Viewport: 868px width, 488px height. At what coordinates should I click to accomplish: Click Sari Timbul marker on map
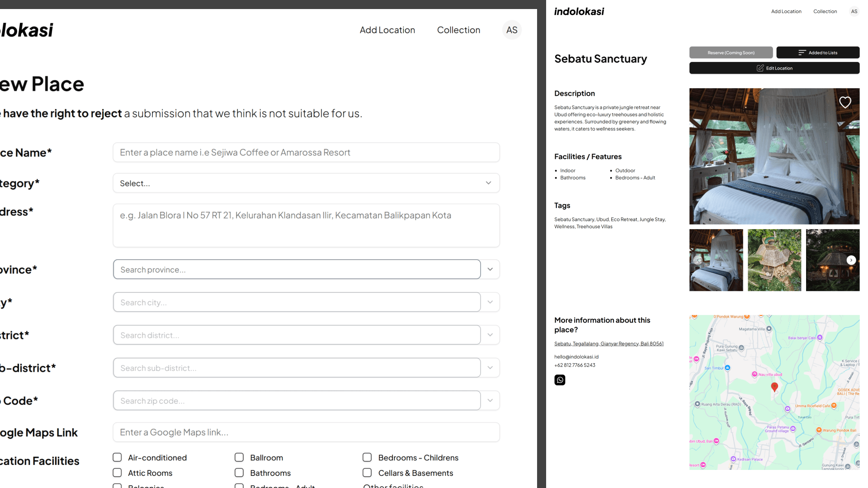click(x=727, y=368)
